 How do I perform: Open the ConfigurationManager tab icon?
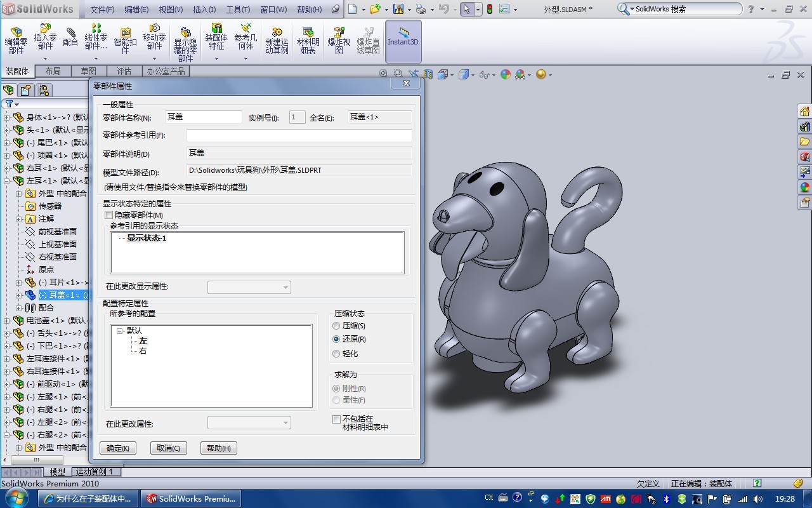coord(44,90)
